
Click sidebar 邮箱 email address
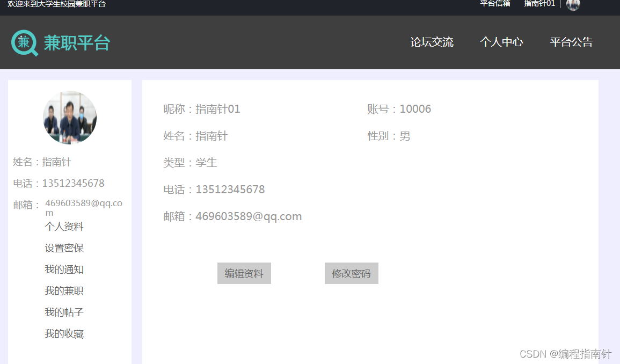coord(84,208)
